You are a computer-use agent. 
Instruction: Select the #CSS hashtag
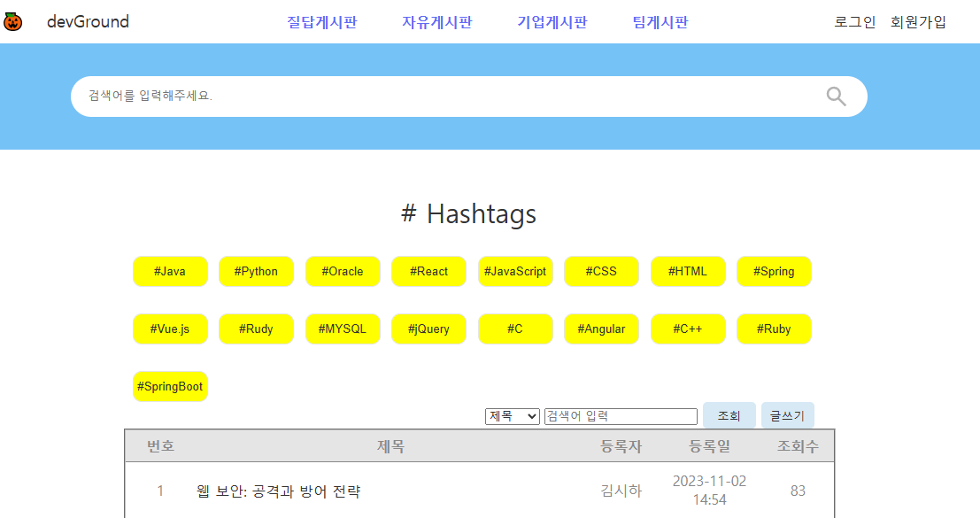tap(601, 271)
